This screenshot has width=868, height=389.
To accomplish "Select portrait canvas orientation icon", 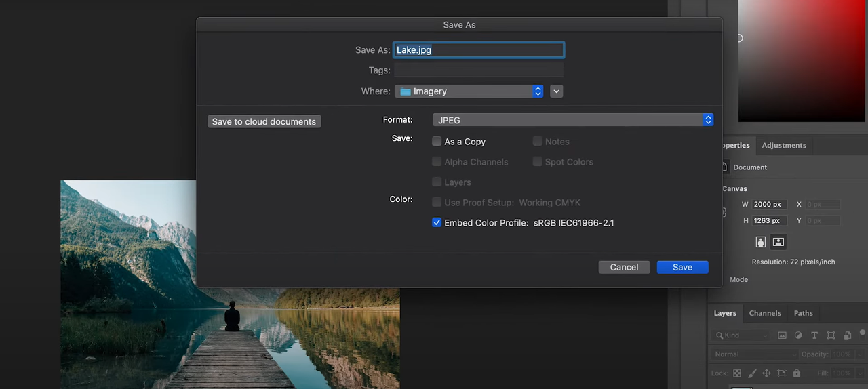I will coord(761,242).
